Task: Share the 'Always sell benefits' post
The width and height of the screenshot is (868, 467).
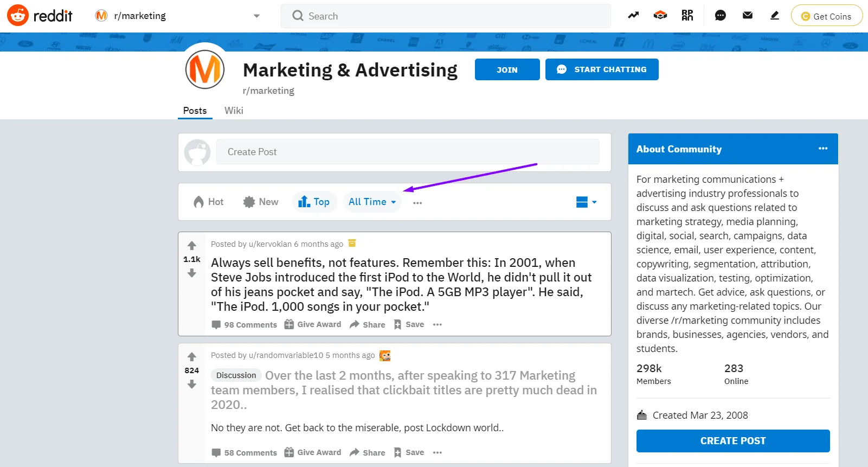Action: pos(368,324)
